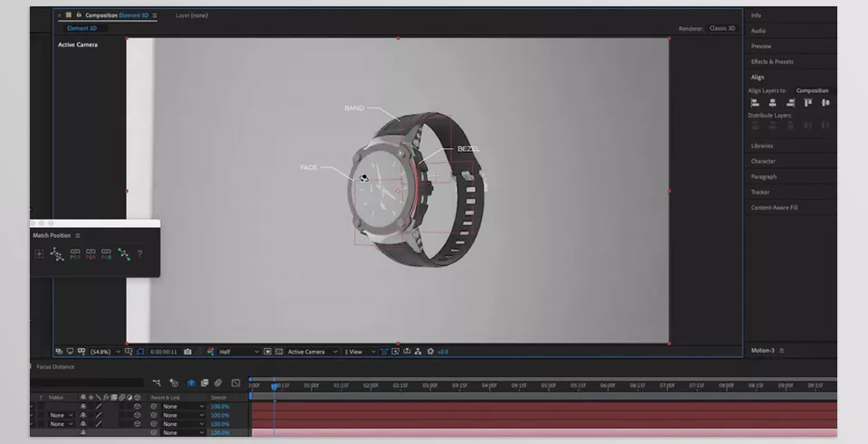The height and width of the screenshot is (444, 868).
Task: Click the 3D glasses icon in viewer footer
Action: [x=80, y=352]
